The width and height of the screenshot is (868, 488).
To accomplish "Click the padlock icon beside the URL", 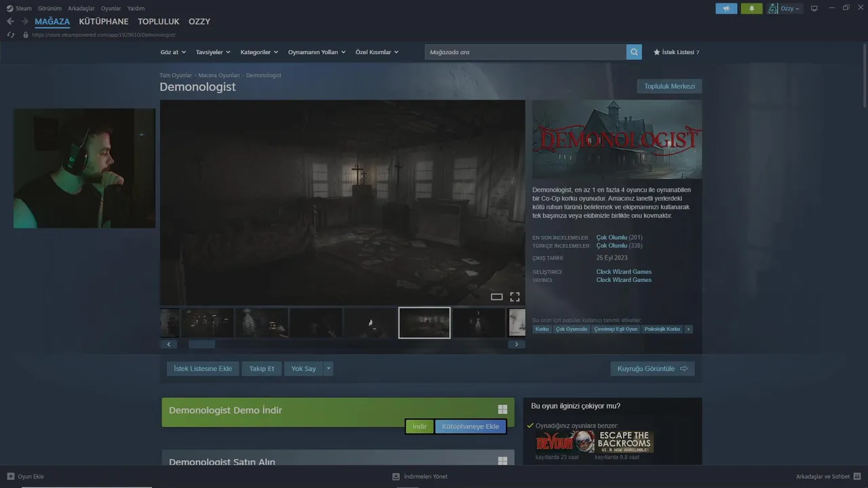I will pos(26,35).
